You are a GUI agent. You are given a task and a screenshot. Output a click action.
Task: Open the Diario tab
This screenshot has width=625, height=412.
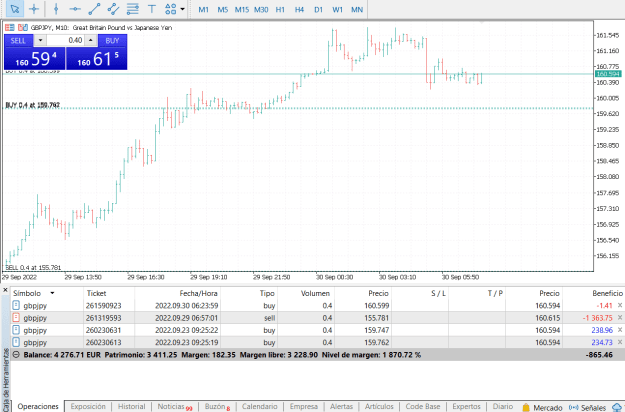[x=503, y=406]
